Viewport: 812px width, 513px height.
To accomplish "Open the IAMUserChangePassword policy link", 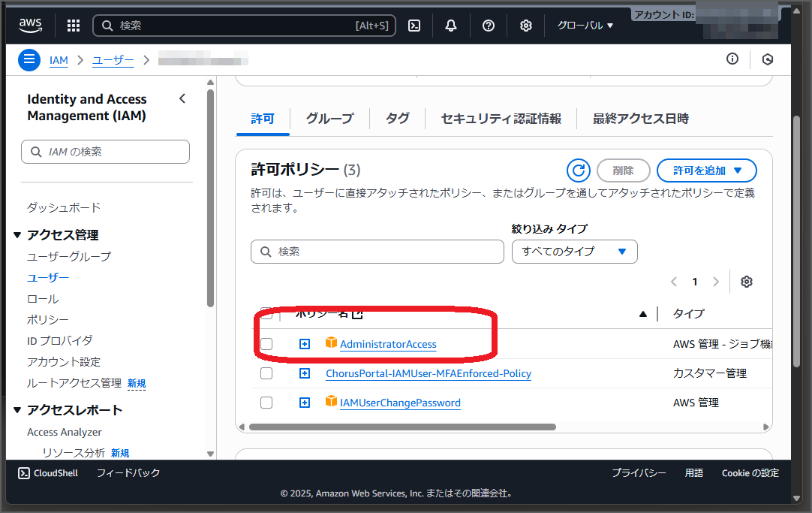I will tap(400, 403).
